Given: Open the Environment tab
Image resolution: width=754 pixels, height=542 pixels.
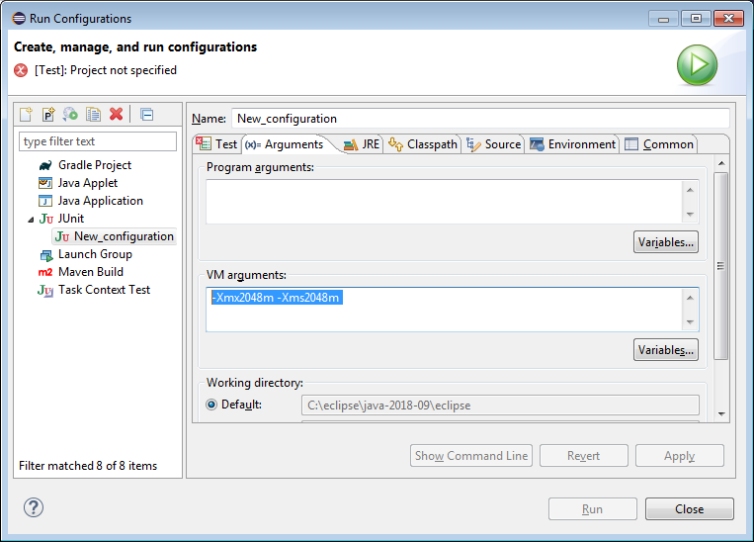Looking at the screenshot, I should click(x=573, y=144).
